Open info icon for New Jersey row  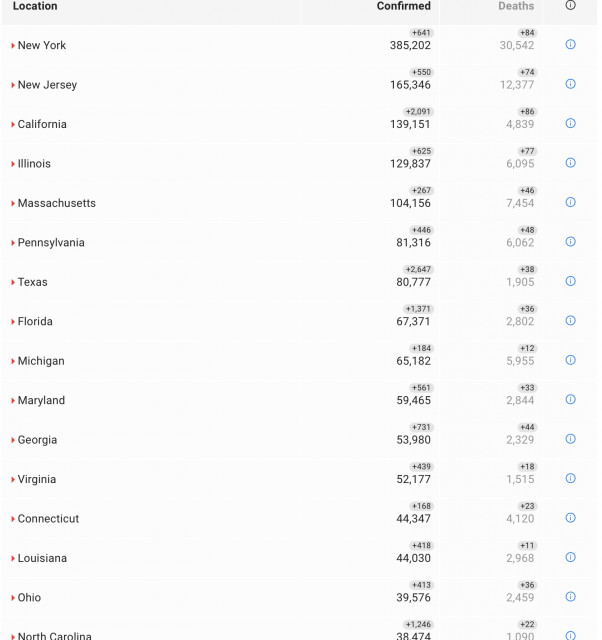570,84
